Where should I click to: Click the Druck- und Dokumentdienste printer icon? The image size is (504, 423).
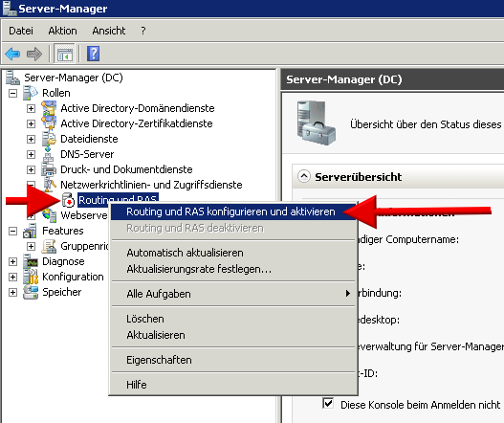49,169
